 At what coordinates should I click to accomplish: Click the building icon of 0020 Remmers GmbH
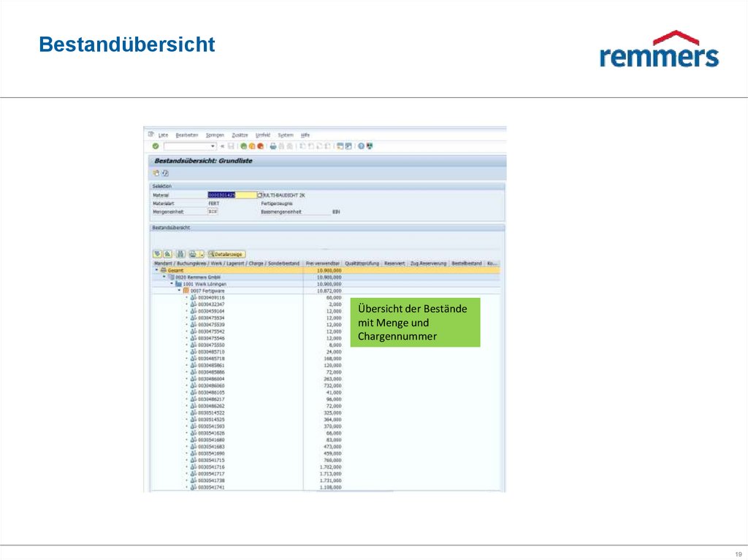pyautogui.click(x=172, y=277)
